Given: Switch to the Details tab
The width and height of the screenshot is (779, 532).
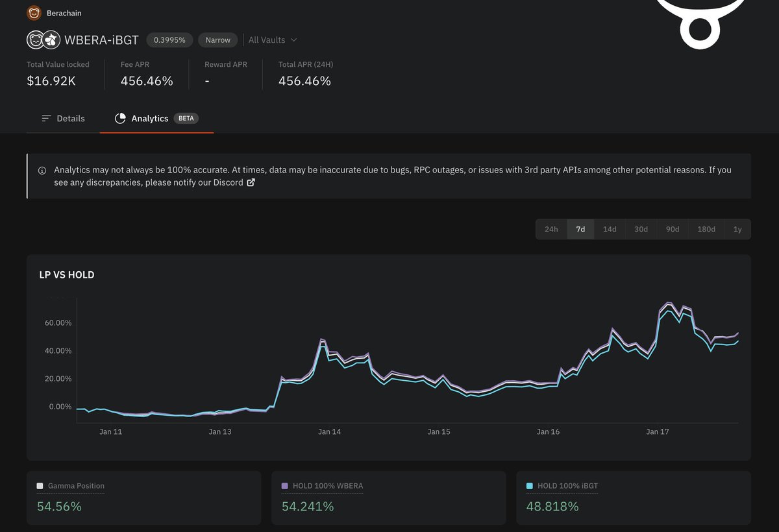Looking at the screenshot, I should point(63,118).
